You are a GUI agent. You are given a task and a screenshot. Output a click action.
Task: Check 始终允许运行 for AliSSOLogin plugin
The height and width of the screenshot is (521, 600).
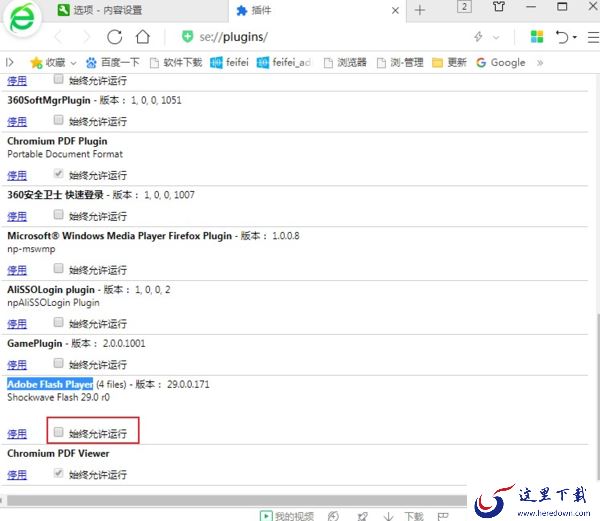pyautogui.click(x=58, y=322)
